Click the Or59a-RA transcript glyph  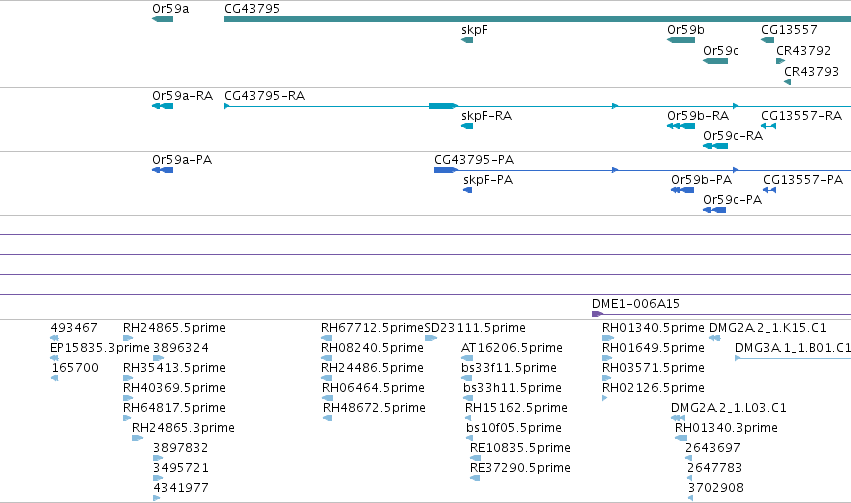[x=162, y=106]
